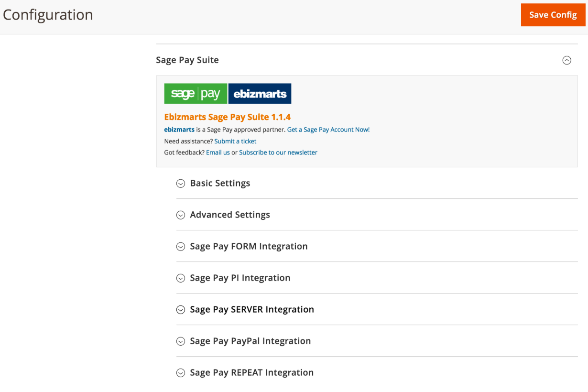Expand Sage Pay FORM Integration chevron

click(x=181, y=247)
